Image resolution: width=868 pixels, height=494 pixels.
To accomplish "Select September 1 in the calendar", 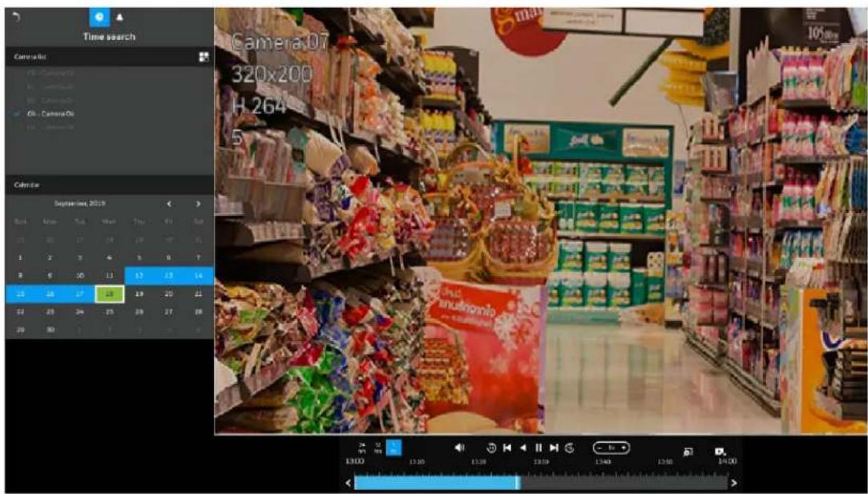I will pos(21,258).
